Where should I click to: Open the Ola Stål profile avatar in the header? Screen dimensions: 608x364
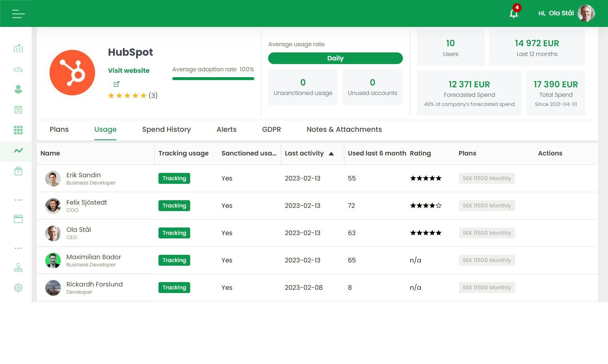click(x=586, y=13)
